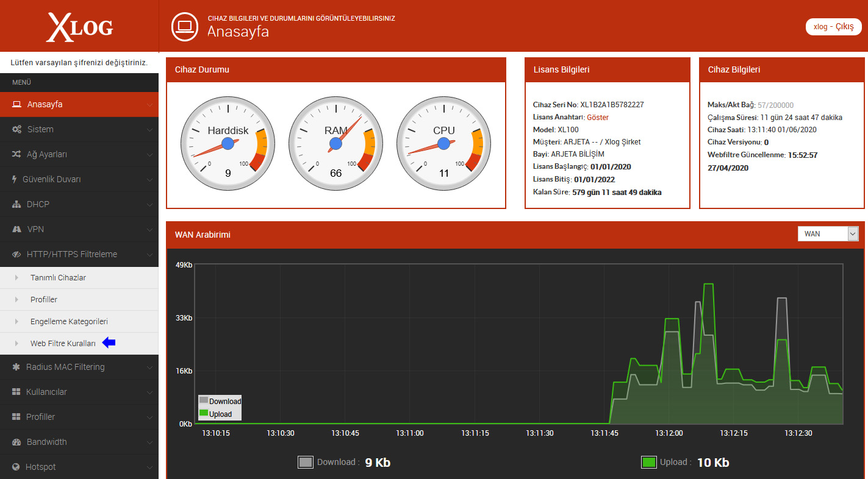Go to Anasayfa in the sidebar
The height and width of the screenshot is (479, 868).
(x=79, y=104)
